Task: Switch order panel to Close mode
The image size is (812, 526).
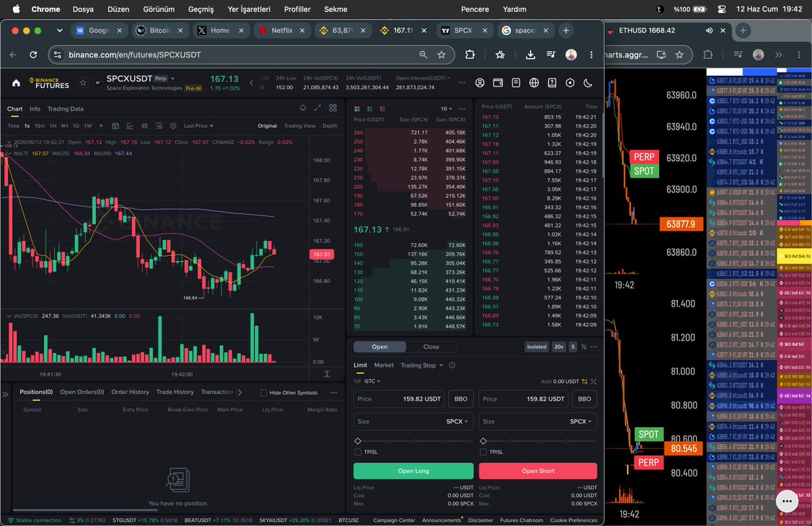Action: (x=431, y=347)
